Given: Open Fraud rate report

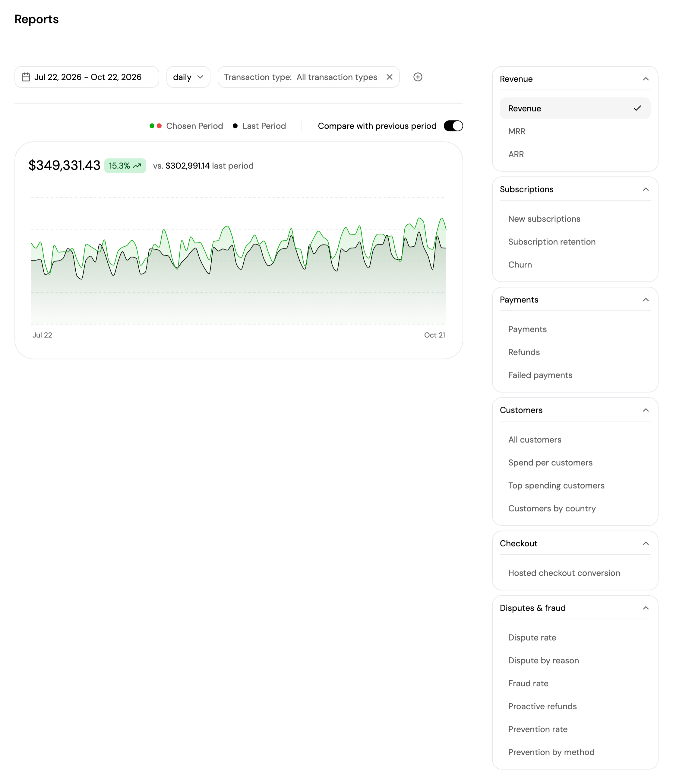Looking at the screenshot, I should (x=575, y=684).
